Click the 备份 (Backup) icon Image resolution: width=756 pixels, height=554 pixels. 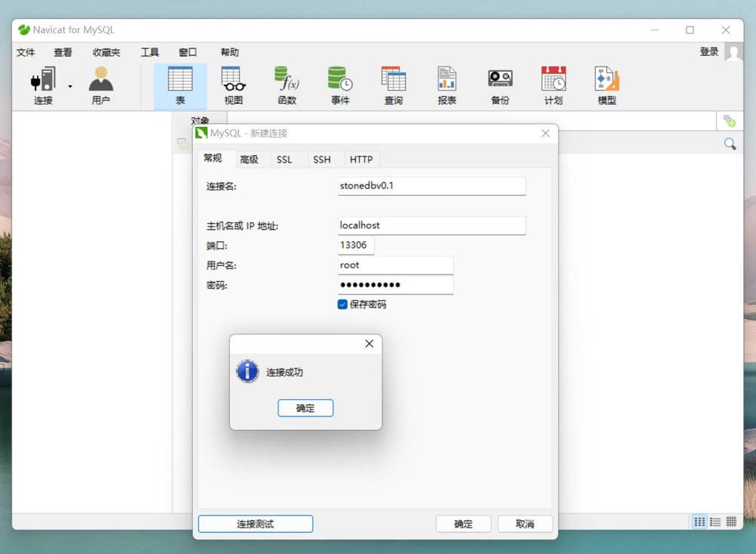[500, 80]
